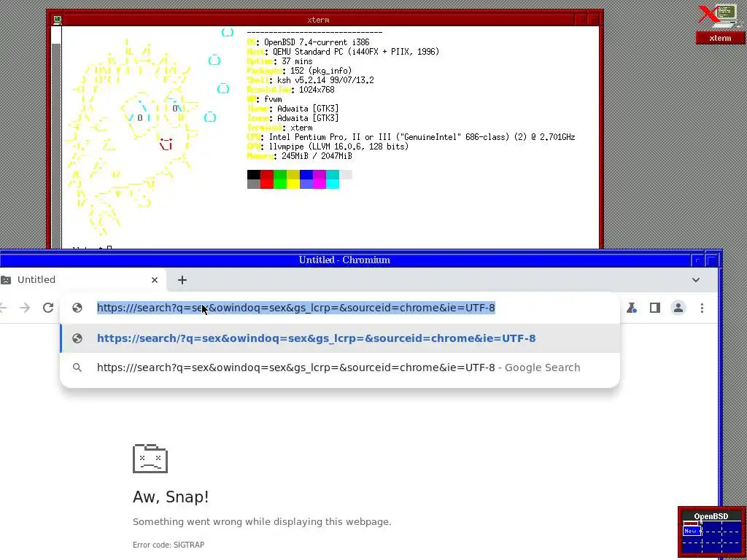Screen dimensions: 747x560
Task: Click red swatch in neofetch palette
Action: (x=267, y=179)
